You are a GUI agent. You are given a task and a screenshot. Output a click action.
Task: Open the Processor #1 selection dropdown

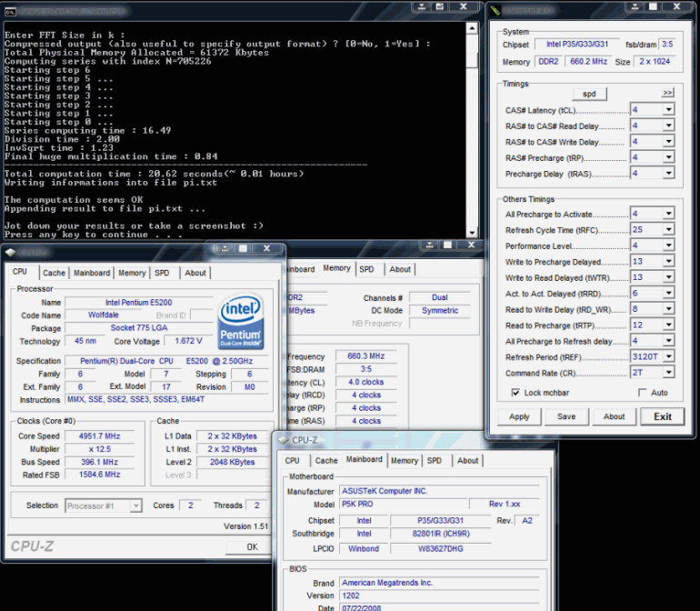click(135, 506)
